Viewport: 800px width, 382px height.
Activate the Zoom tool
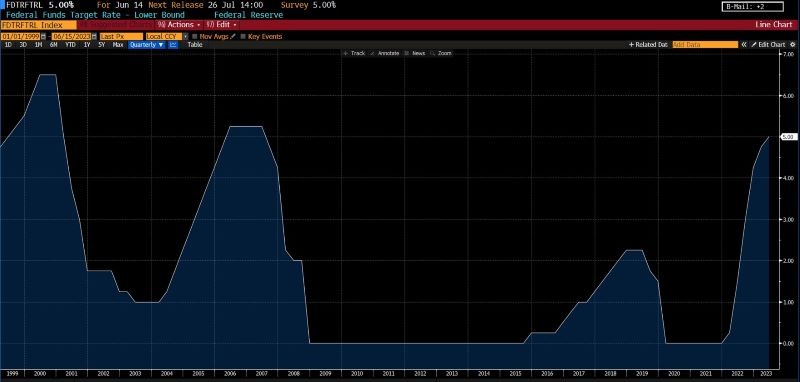point(441,53)
